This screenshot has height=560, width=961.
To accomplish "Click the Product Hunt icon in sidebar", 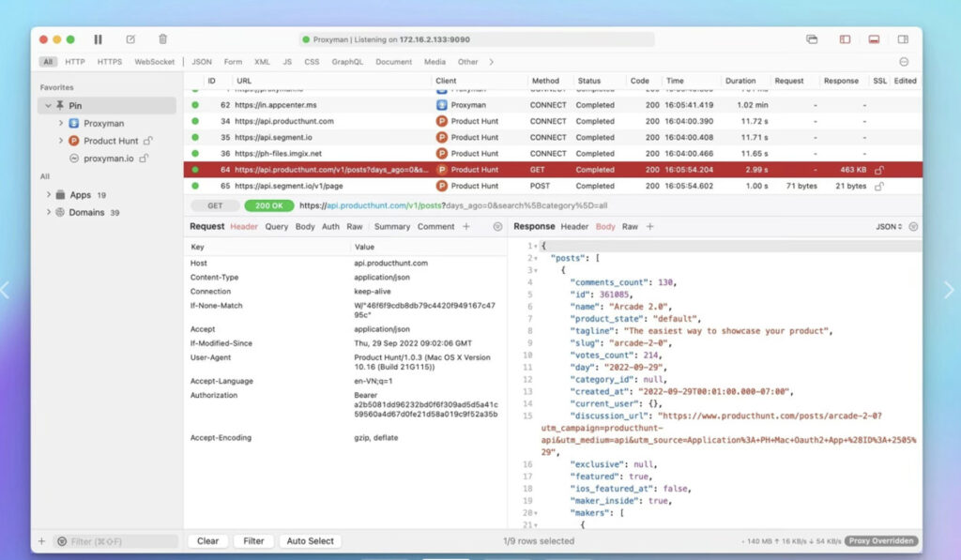I will click(73, 141).
